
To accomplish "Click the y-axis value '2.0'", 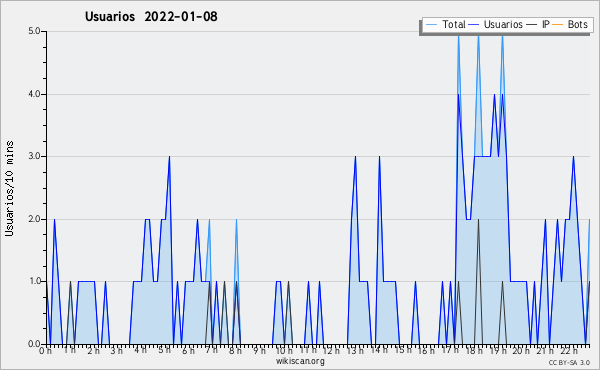I will point(34,219).
